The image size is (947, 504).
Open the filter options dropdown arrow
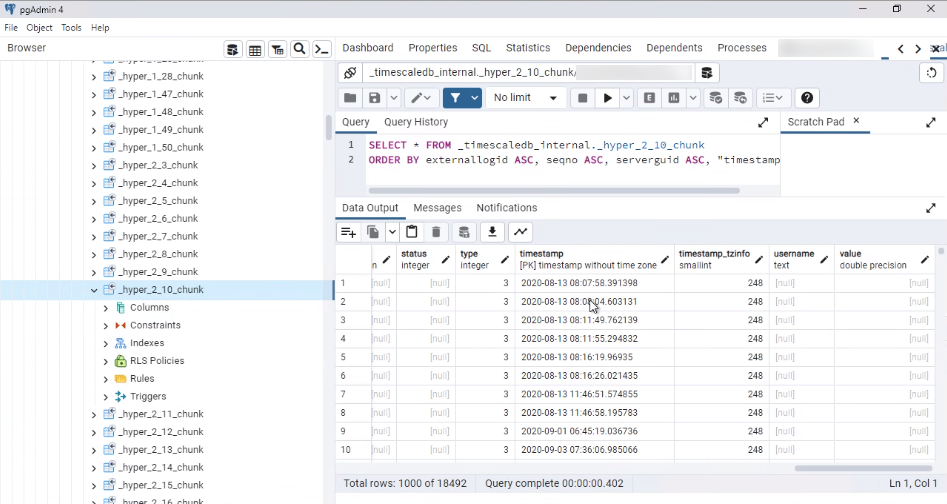pos(475,98)
